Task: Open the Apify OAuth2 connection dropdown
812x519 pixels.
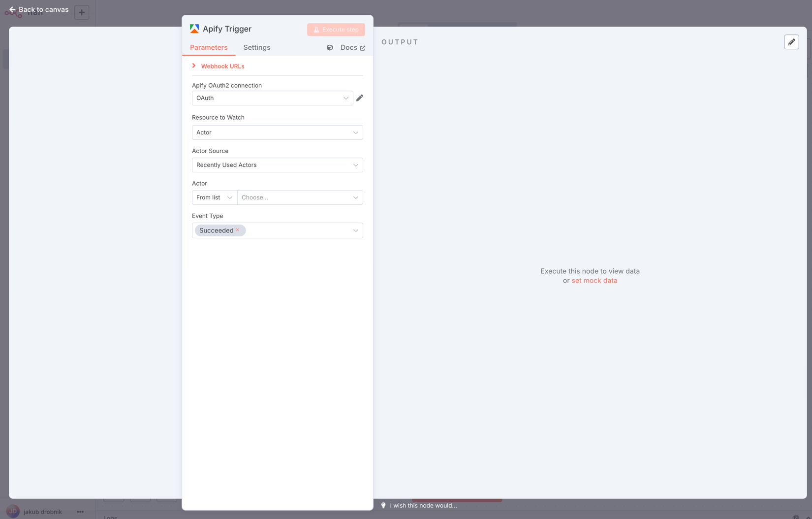Action: (x=272, y=98)
